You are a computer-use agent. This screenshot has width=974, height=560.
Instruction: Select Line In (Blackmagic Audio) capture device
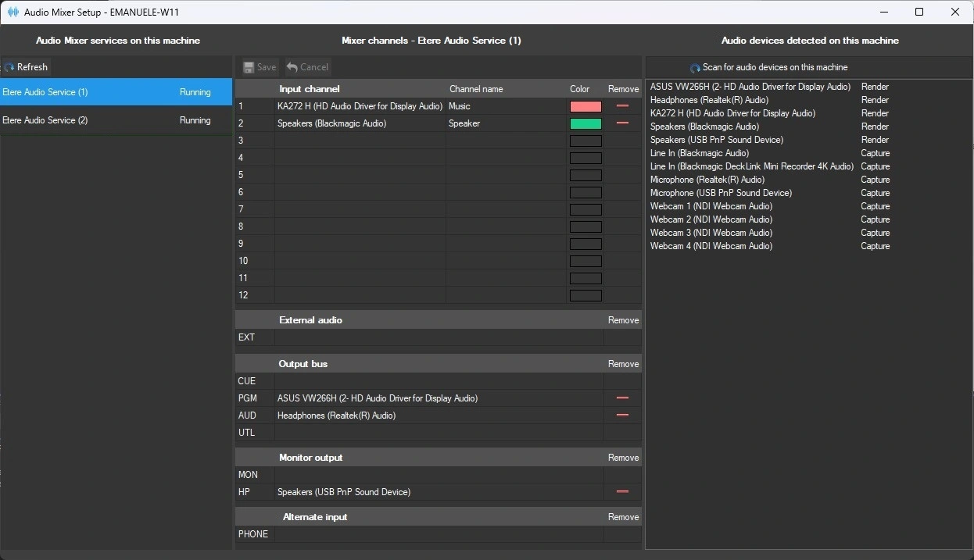tap(699, 153)
